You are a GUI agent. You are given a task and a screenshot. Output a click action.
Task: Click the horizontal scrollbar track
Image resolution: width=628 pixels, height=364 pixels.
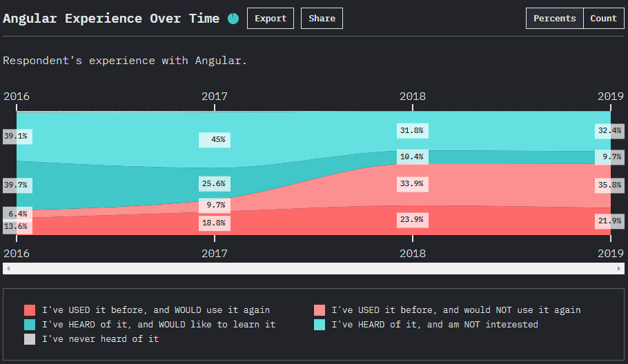coord(313,268)
